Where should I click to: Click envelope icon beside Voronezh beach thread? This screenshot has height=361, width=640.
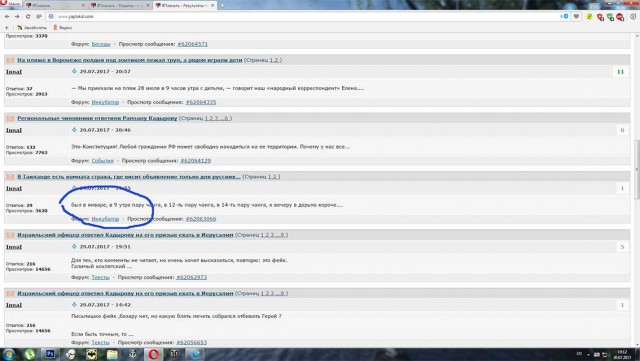pos(10,60)
